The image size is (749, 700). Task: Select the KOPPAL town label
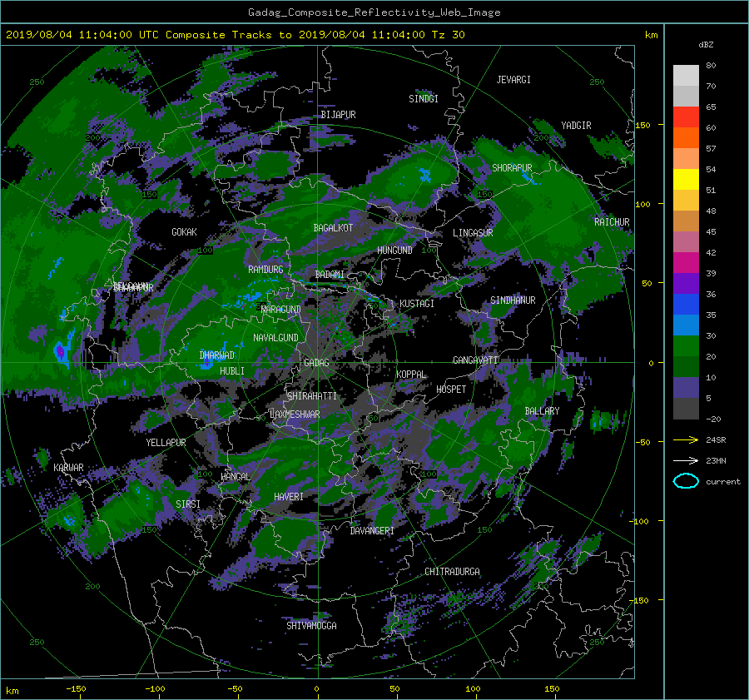(411, 374)
